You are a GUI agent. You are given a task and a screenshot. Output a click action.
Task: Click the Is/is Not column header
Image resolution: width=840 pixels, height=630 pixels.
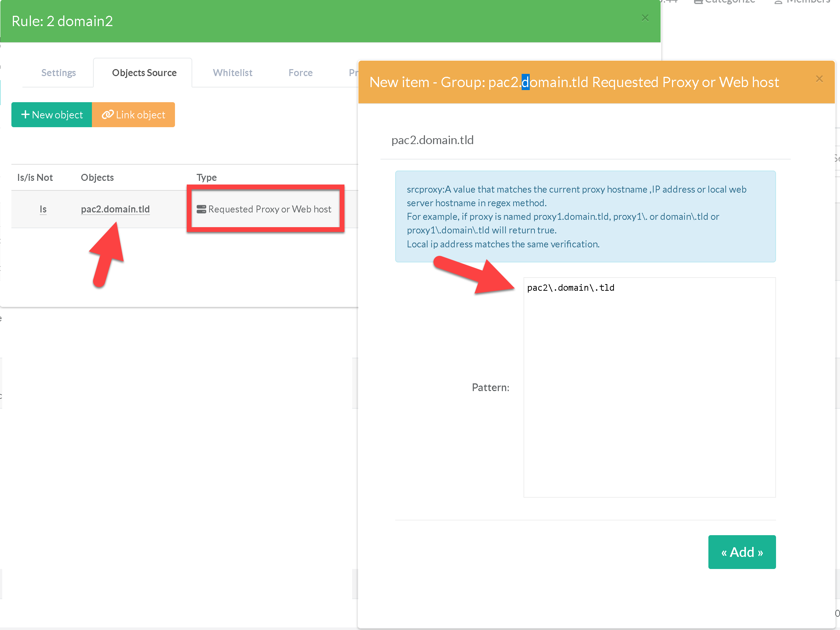[35, 177]
